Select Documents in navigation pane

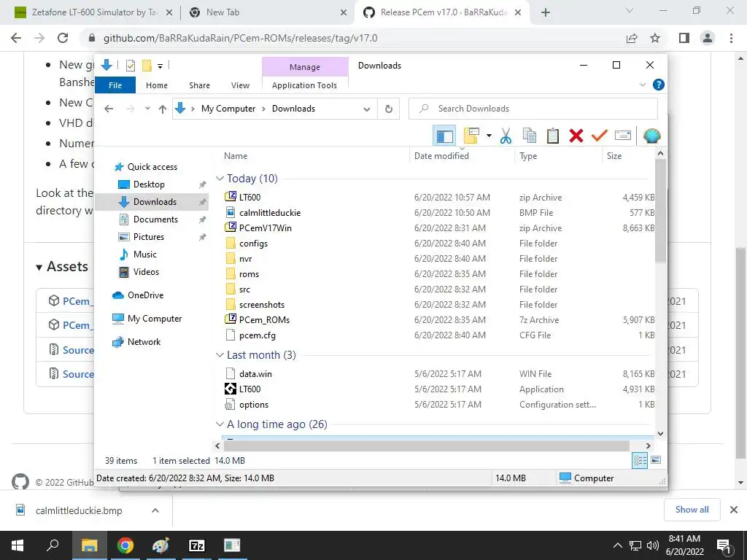155,219
